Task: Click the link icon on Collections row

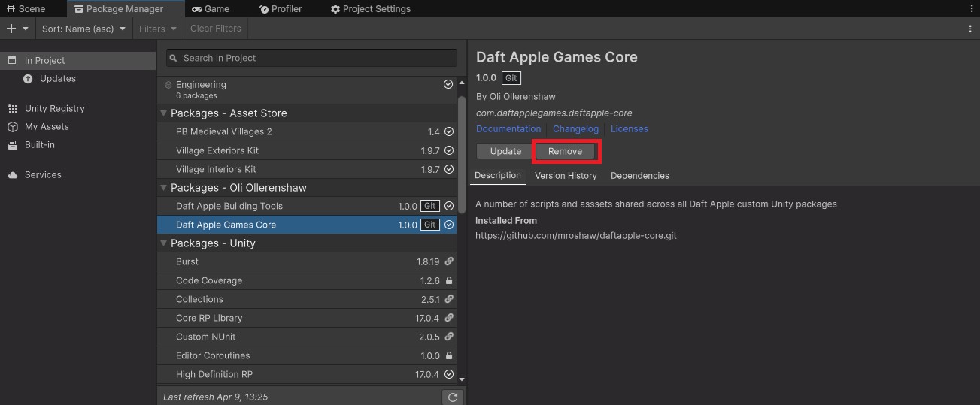Action: (449, 299)
